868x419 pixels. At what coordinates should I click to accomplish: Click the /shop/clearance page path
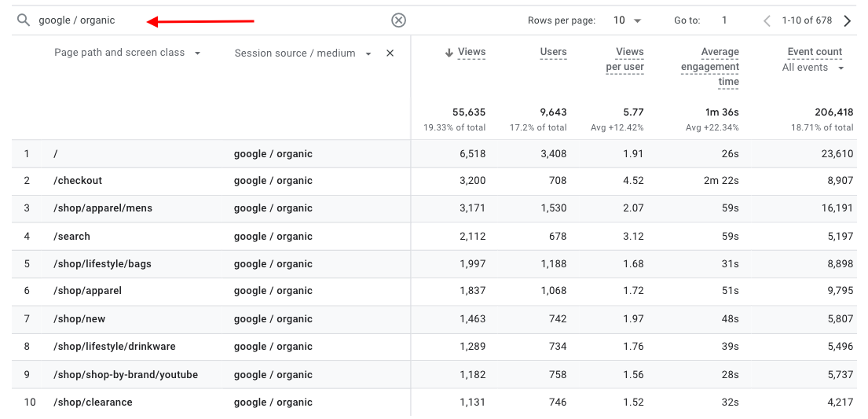pos(93,402)
